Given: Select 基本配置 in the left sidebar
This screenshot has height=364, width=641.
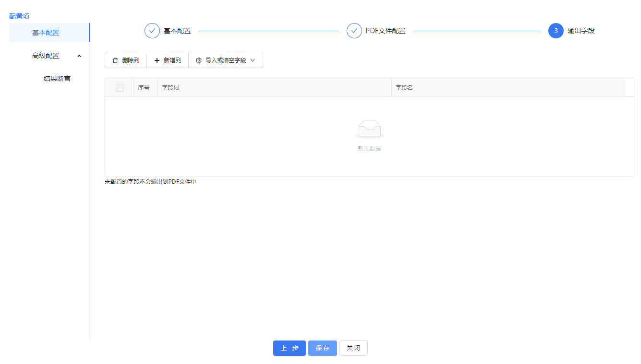Looking at the screenshot, I should [46, 33].
